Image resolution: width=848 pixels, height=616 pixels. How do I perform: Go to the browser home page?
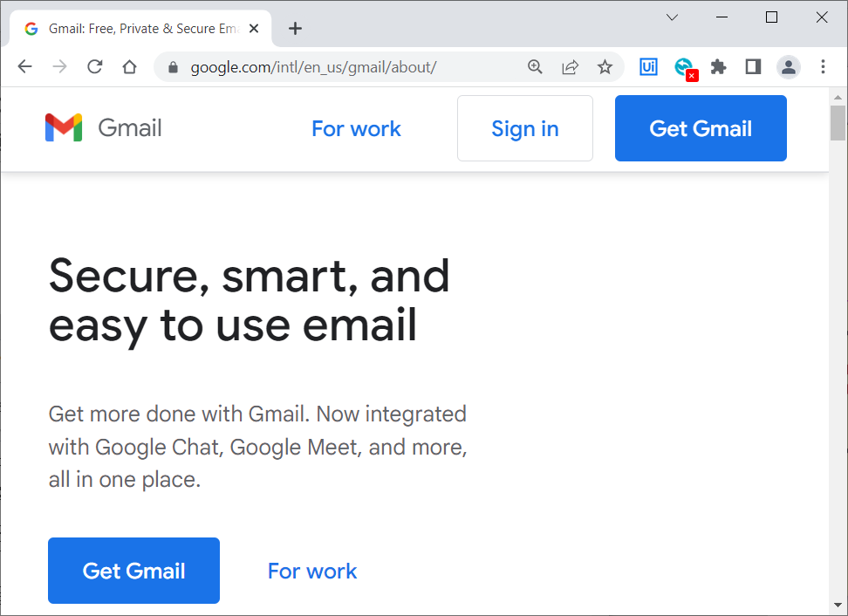(129, 66)
